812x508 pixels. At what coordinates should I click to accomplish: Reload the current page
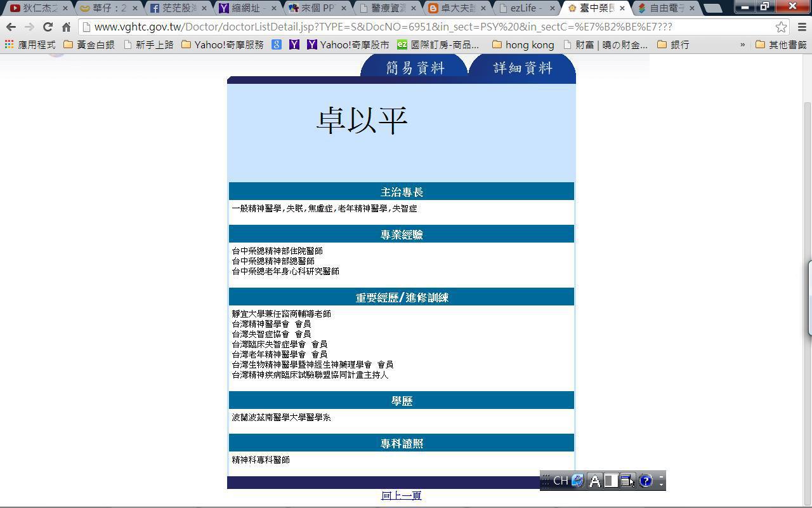[x=48, y=27]
